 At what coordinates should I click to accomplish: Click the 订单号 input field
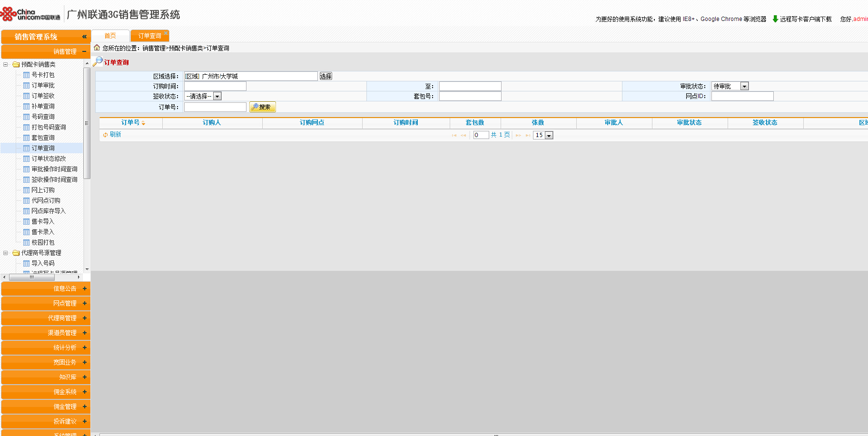[215, 107]
